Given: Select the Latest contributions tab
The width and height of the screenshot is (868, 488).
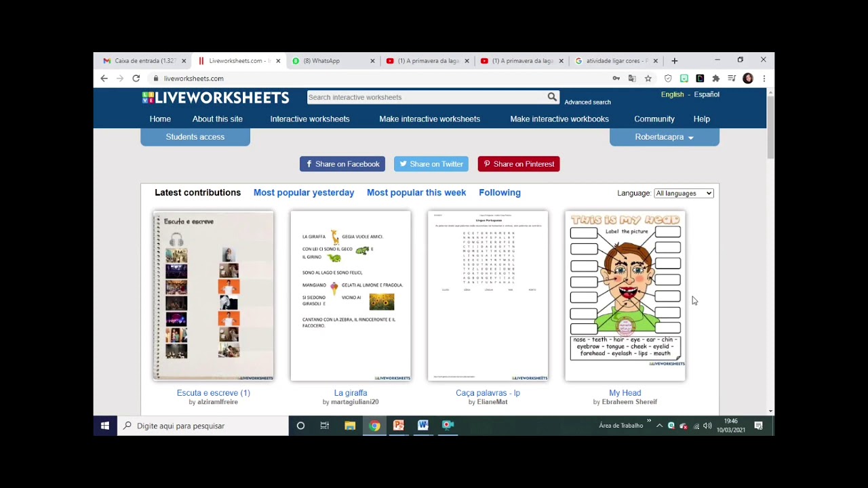Looking at the screenshot, I should pyautogui.click(x=197, y=192).
